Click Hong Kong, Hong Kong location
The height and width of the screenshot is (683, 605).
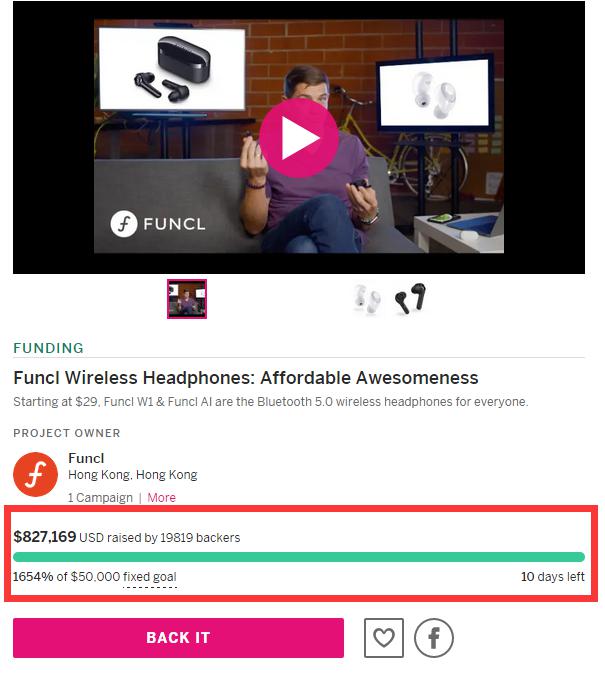click(x=133, y=474)
